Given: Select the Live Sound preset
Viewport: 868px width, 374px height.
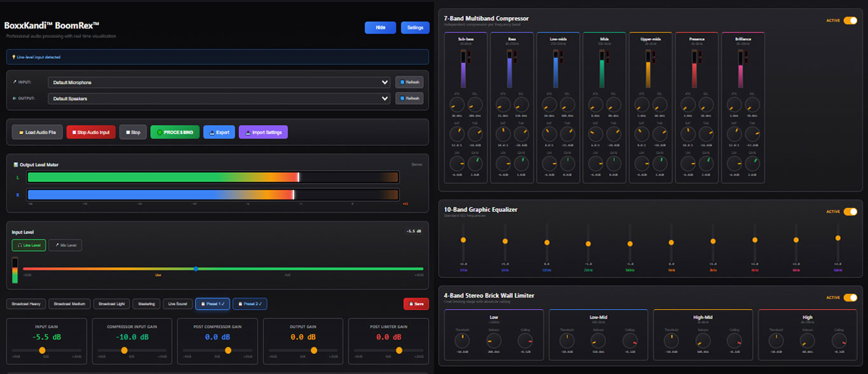Looking at the screenshot, I should pyautogui.click(x=177, y=304).
